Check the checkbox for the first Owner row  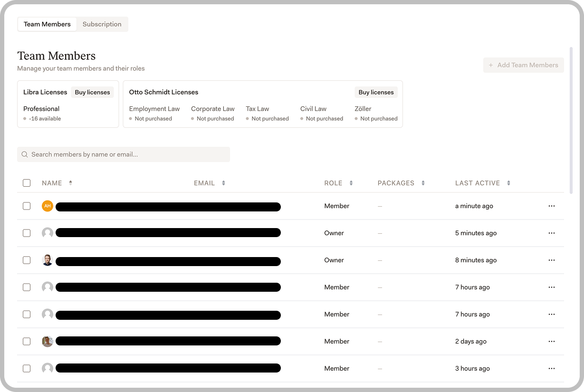[x=27, y=233]
